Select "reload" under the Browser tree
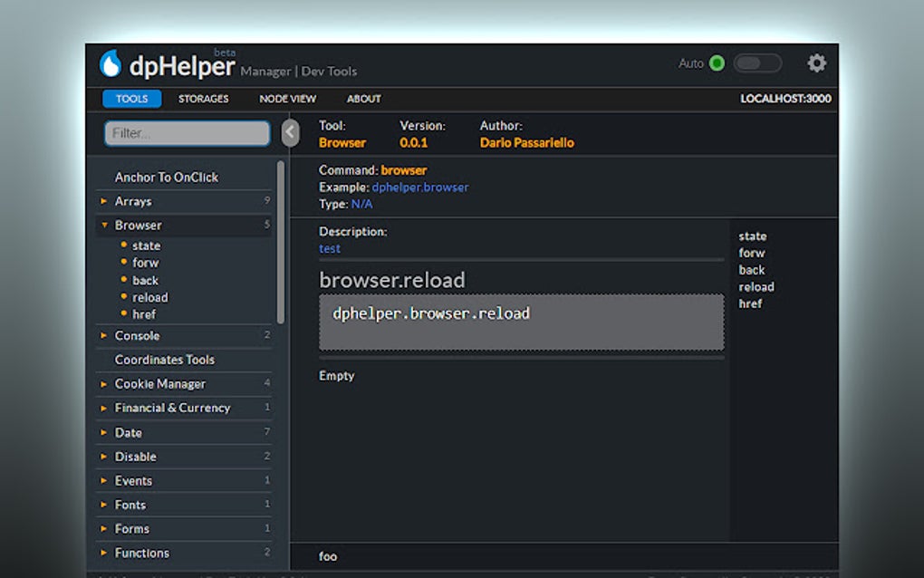The image size is (924, 578). [150, 296]
